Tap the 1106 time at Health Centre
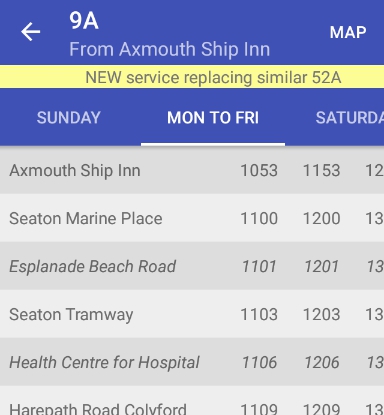384x415 pixels. [x=259, y=362]
